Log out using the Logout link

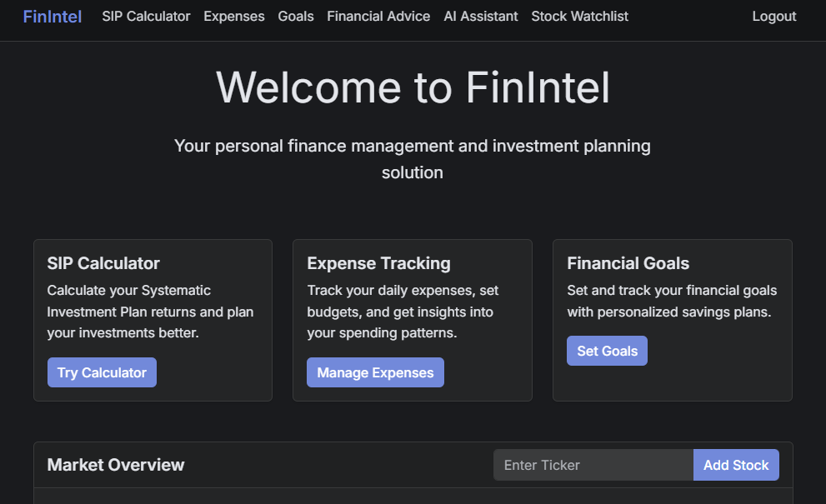(774, 17)
